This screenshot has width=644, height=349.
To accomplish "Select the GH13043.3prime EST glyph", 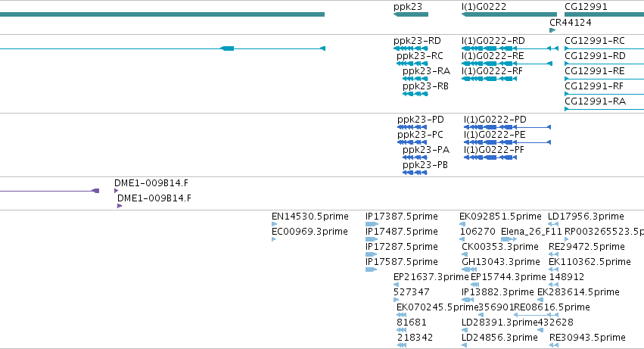I will pyautogui.click(x=469, y=270).
